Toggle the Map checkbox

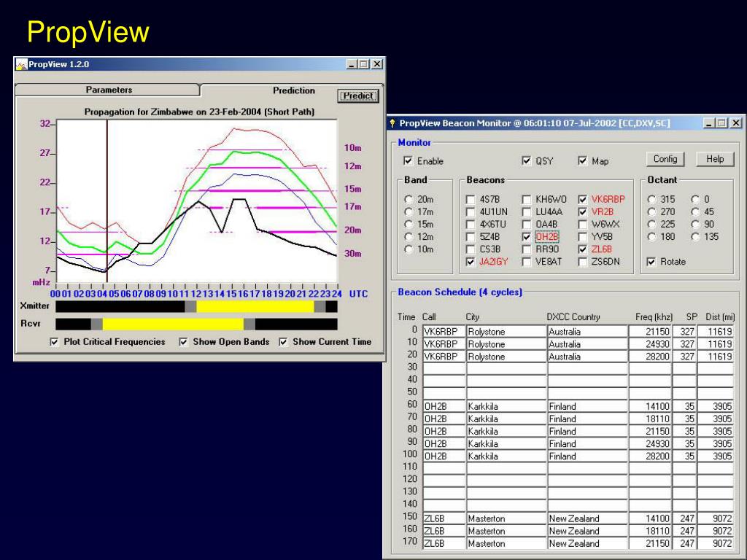[583, 161]
